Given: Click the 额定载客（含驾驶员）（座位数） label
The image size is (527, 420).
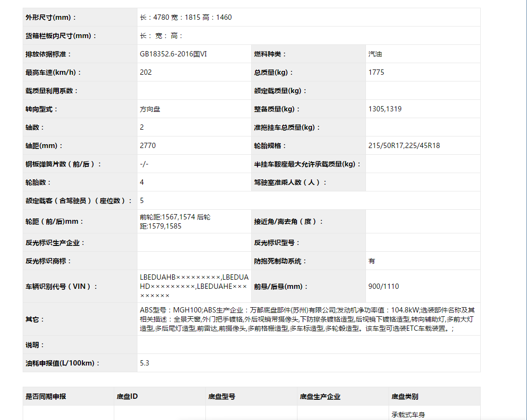Looking at the screenshot, I should (78, 201).
